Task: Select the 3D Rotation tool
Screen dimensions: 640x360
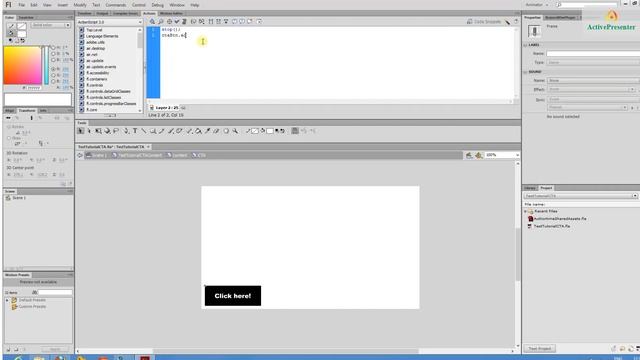Action: pos(107,131)
